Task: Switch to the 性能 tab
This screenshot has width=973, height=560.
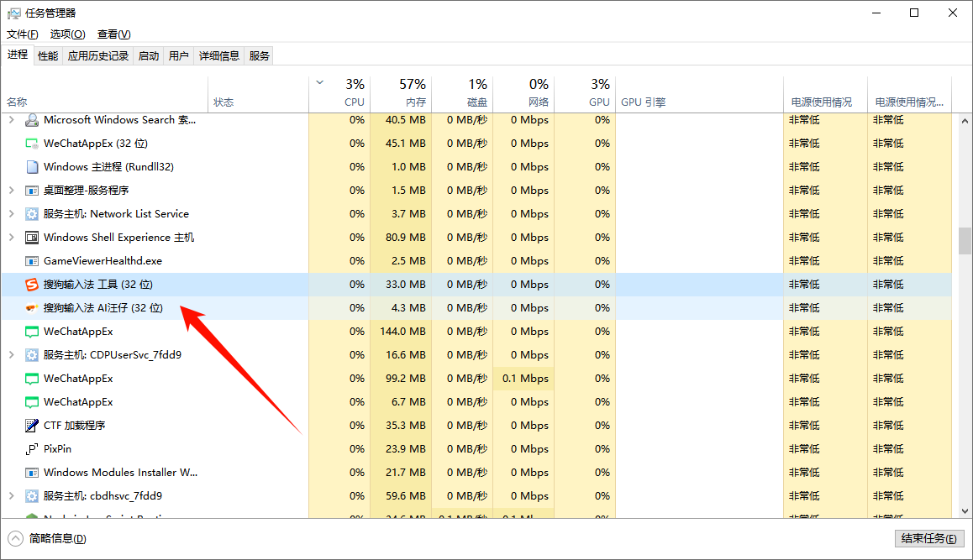Action: coord(48,56)
